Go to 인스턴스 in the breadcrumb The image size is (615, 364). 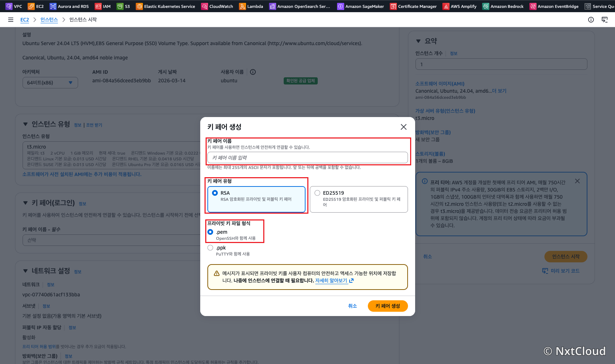(x=49, y=20)
